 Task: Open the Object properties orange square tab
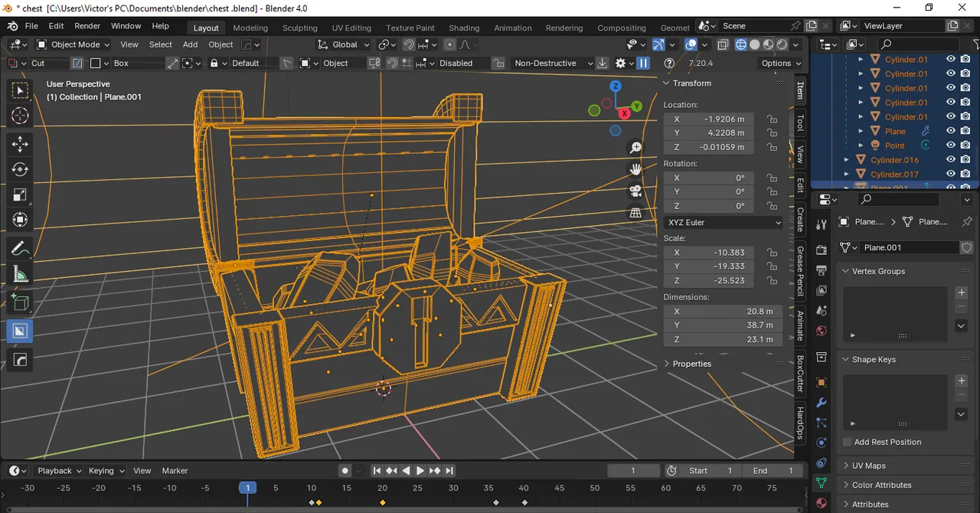tap(822, 382)
